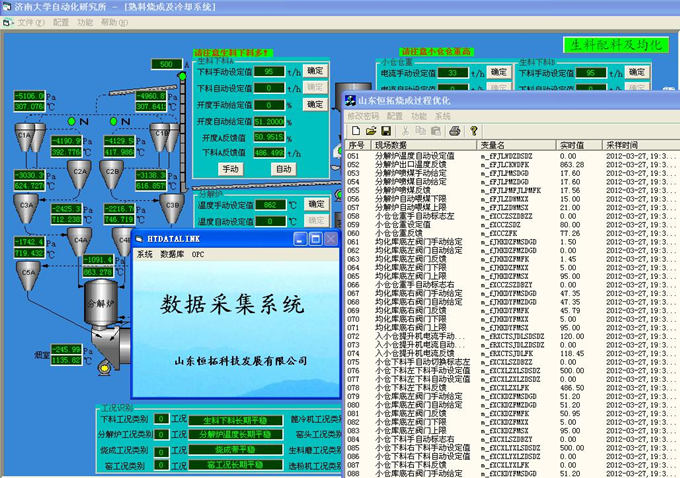This screenshot has width=680, height=478.
Task: Click the Save floppy disk icon
Action: tap(385, 131)
